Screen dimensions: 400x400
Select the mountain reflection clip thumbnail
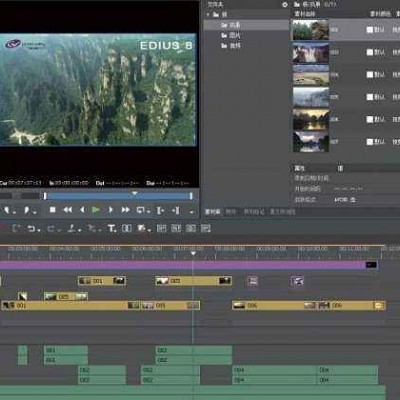tap(311, 142)
